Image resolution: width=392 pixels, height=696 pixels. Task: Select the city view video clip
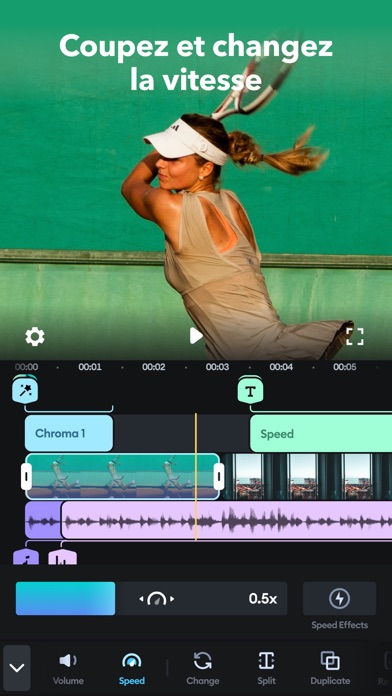(x=306, y=476)
